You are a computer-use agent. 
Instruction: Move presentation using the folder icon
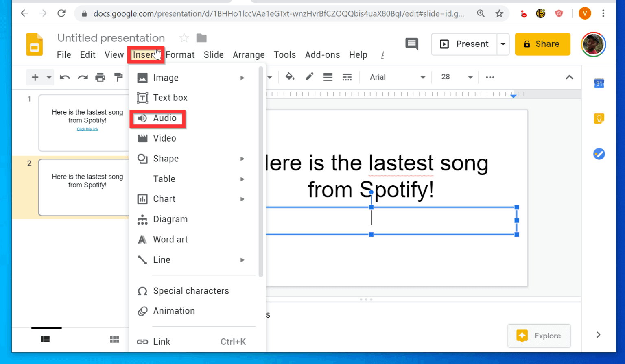201,38
